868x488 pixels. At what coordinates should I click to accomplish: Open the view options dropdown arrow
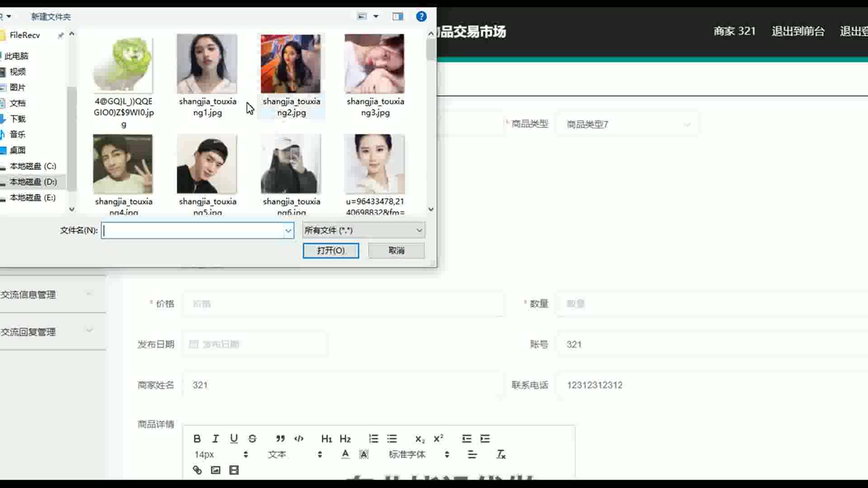[376, 17]
